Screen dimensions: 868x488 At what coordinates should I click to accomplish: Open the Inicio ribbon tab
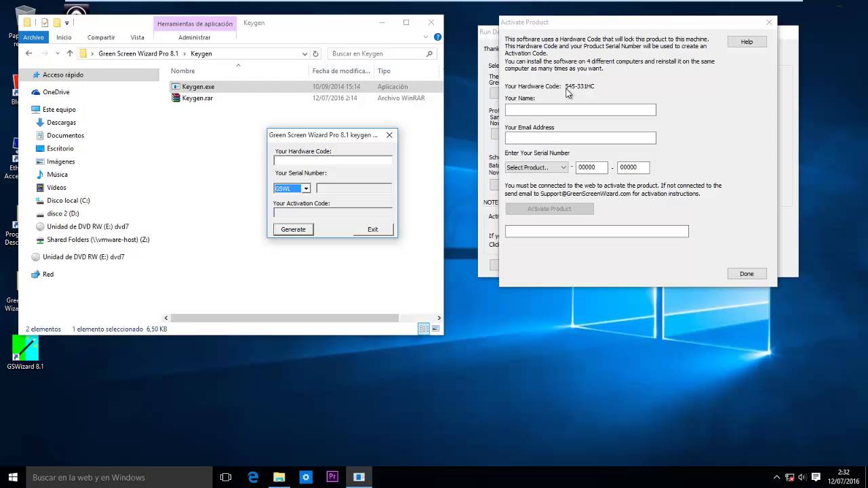point(64,37)
